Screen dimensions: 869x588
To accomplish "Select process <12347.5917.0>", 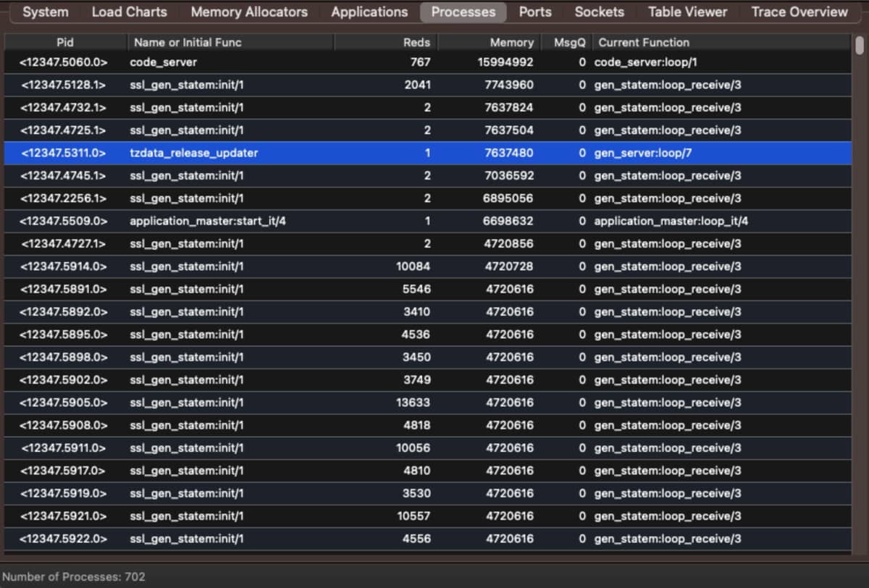I will click(x=427, y=471).
